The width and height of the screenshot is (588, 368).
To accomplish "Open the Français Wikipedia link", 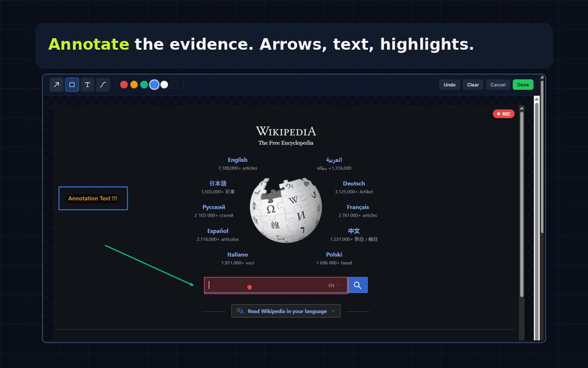I will pos(358,207).
